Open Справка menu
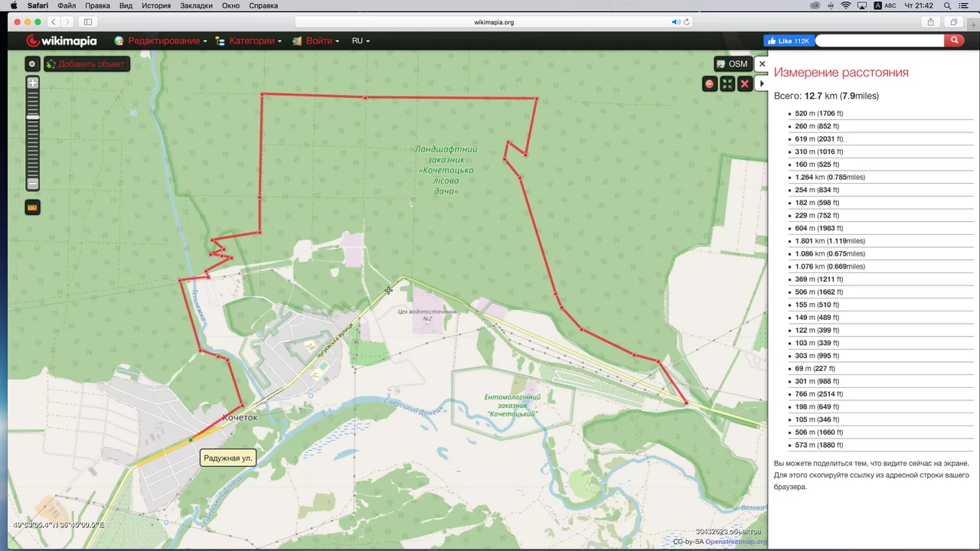Image resolution: width=980 pixels, height=551 pixels. click(263, 5)
